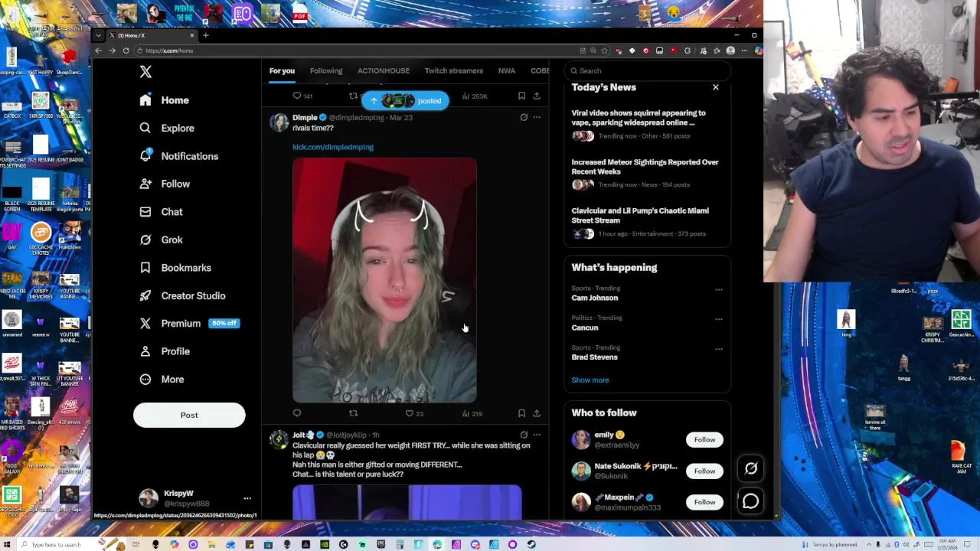
Task: Open floating Grok button
Action: point(750,468)
